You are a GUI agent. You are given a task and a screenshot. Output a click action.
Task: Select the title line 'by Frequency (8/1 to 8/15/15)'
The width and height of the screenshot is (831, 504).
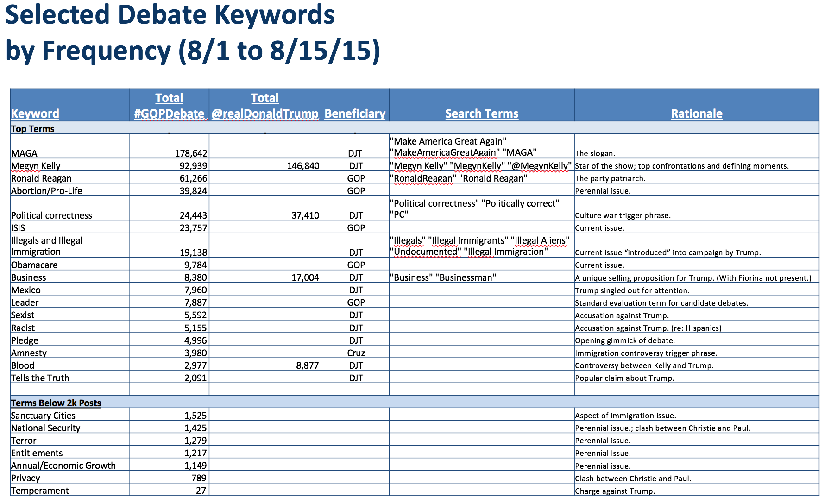tap(193, 50)
